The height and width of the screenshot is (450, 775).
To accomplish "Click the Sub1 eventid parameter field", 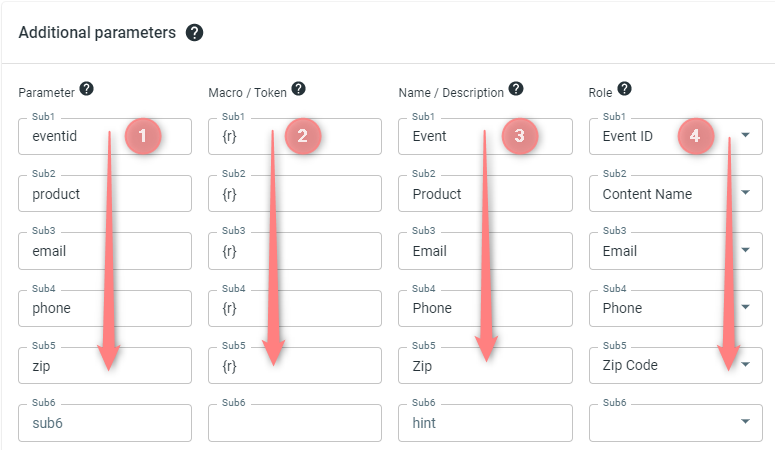I will (x=105, y=136).
